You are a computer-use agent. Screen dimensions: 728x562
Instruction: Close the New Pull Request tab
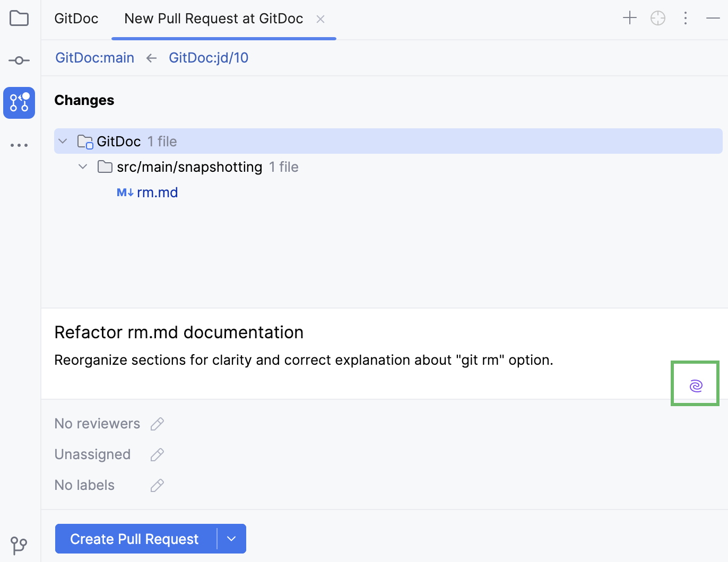pyautogui.click(x=320, y=19)
